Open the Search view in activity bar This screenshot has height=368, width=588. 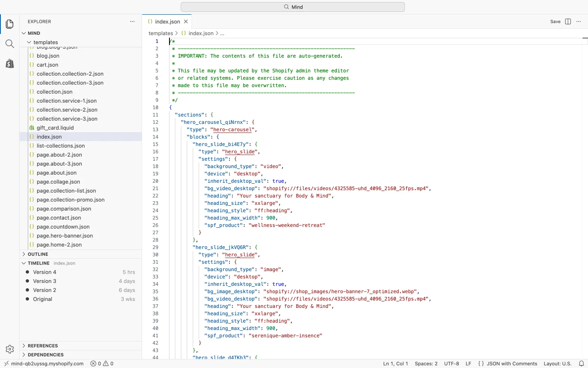(x=10, y=44)
